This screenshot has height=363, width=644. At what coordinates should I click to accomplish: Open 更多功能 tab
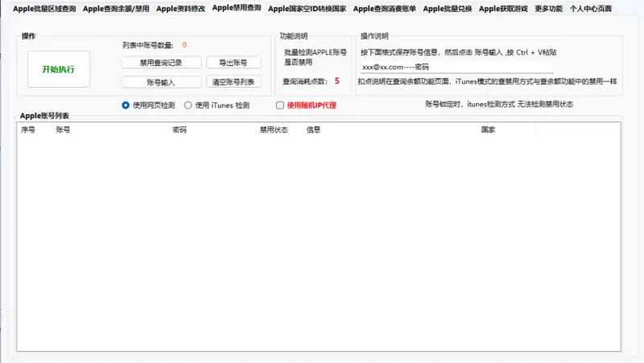point(548,8)
